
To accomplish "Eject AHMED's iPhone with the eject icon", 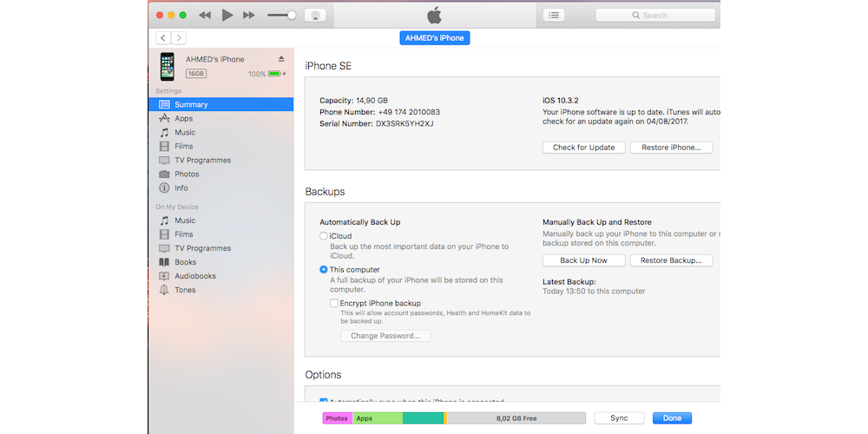I will (280, 59).
